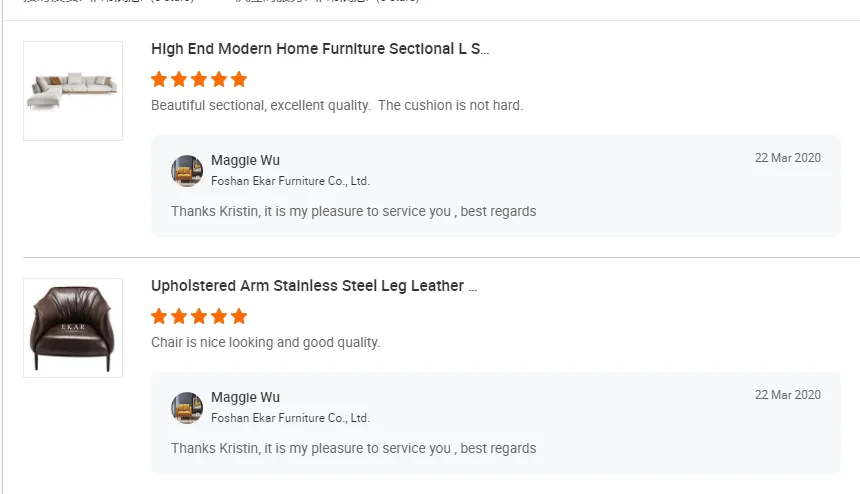Visit Foshan Ekar Furniture Co. under the sofa review
Viewport: 860px width, 494px height.
[x=290, y=181]
